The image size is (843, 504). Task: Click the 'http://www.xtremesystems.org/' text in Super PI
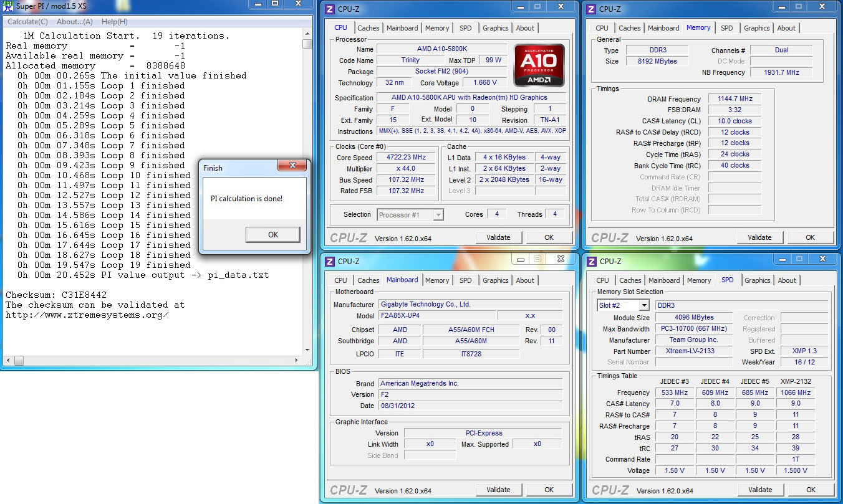coord(87,315)
